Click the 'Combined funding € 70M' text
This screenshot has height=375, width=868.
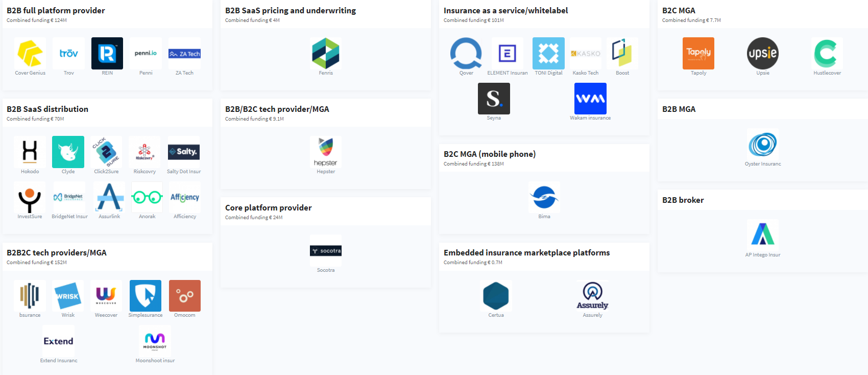coord(35,119)
